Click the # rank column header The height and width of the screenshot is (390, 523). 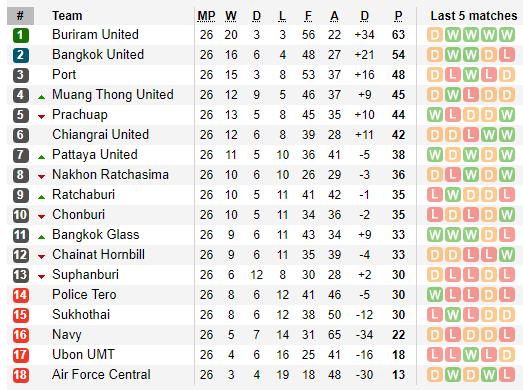[x=20, y=16]
